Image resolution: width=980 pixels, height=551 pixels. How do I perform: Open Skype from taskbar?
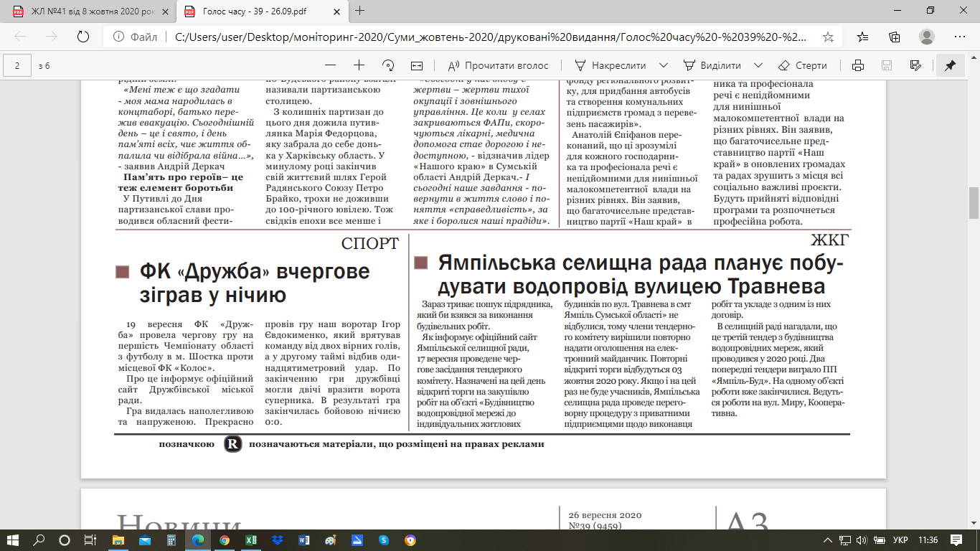pos(384,540)
